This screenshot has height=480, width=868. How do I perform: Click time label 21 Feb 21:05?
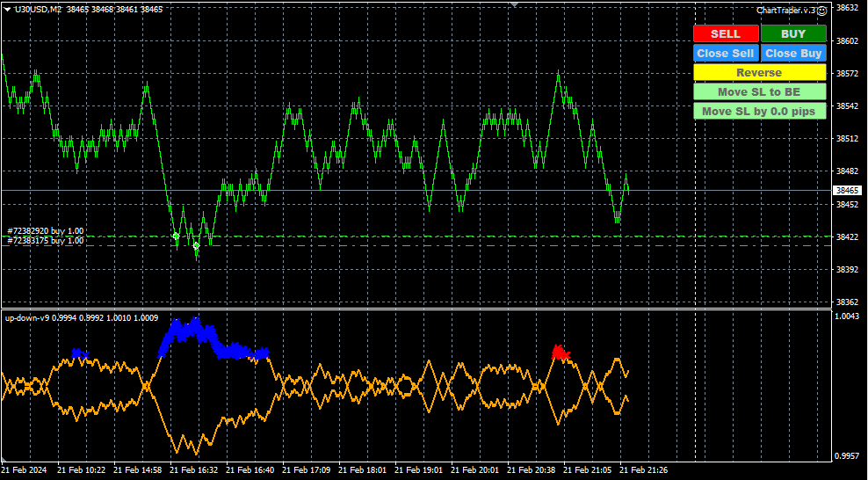click(587, 470)
